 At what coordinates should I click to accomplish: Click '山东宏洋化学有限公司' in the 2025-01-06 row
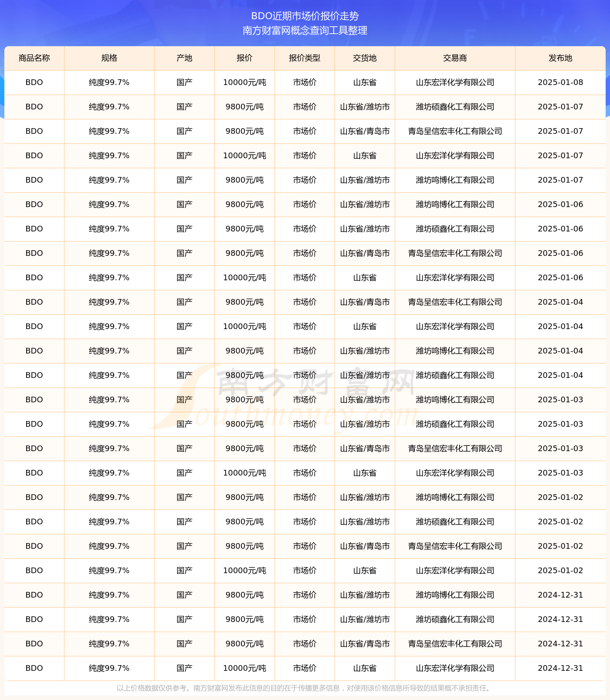click(x=455, y=278)
